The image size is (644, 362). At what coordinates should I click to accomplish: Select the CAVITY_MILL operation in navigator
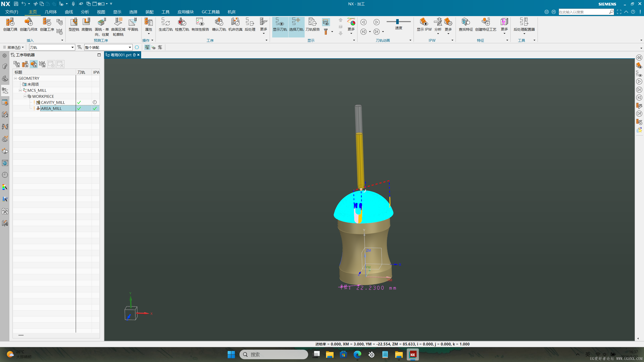coord(53,102)
